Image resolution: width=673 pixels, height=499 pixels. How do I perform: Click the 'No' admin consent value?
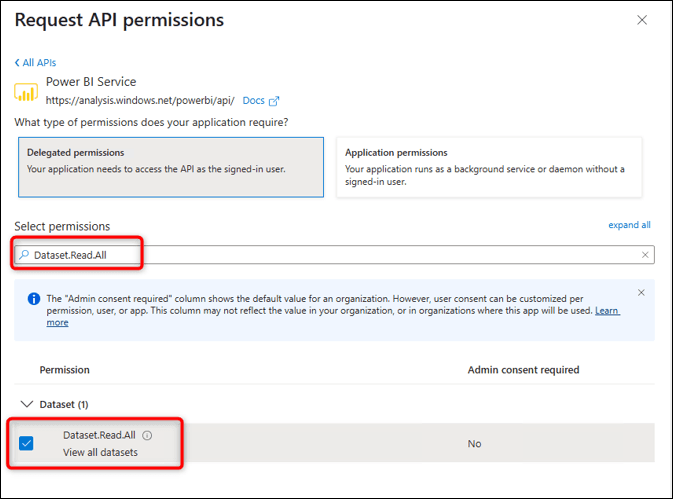click(474, 444)
